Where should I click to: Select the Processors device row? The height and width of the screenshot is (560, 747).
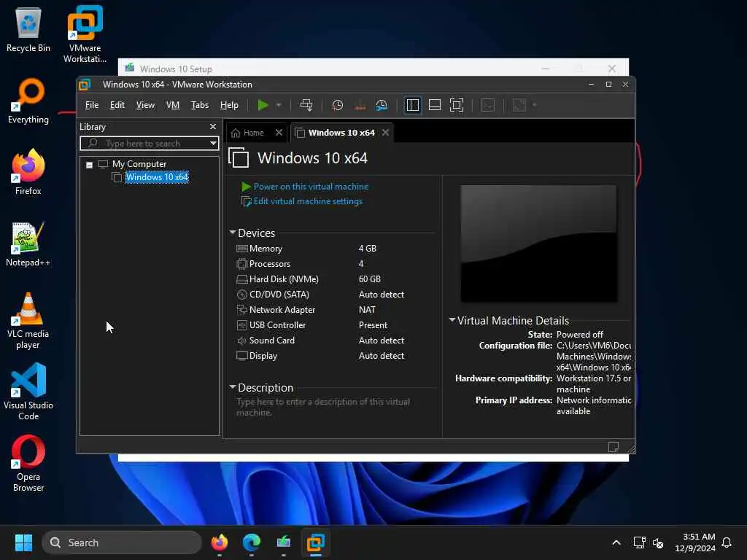320,264
